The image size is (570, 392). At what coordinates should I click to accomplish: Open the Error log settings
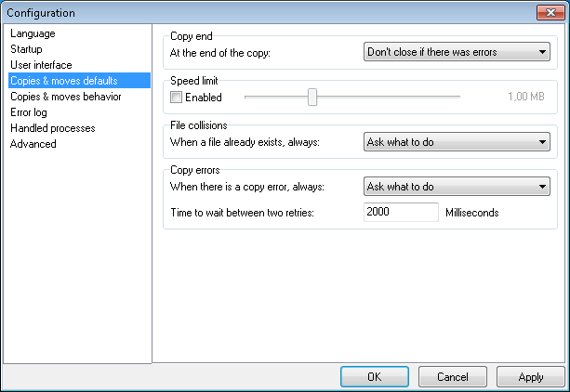(x=28, y=112)
